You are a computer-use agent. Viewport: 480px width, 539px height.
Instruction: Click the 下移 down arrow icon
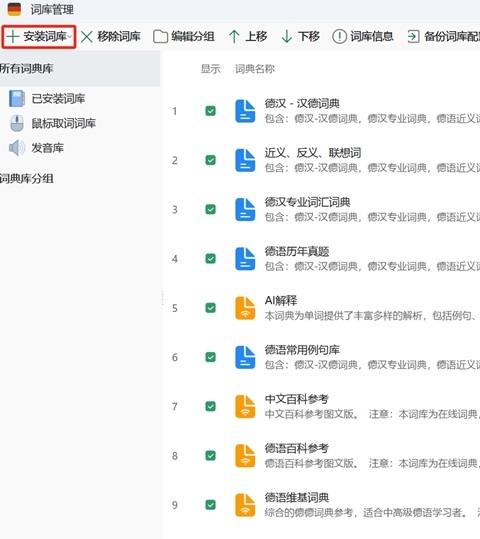click(x=286, y=36)
